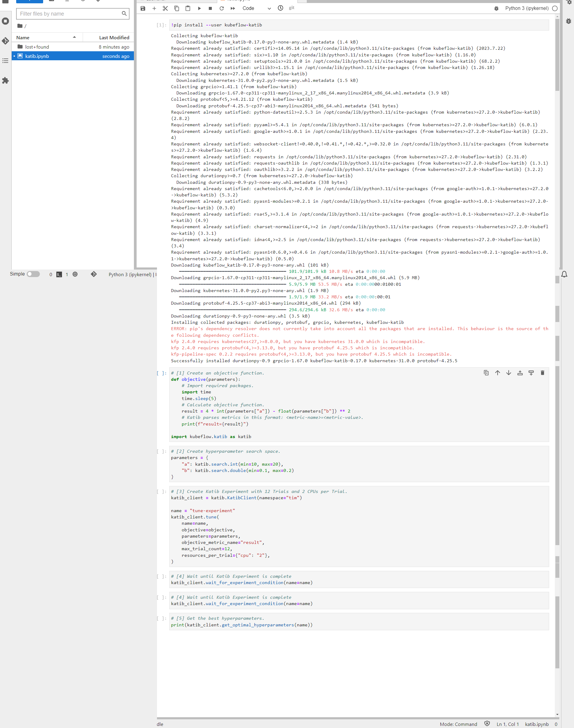This screenshot has width=574, height=728.
Task: Open the Git panel in the left sidebar
Action: tap(5, 41)
